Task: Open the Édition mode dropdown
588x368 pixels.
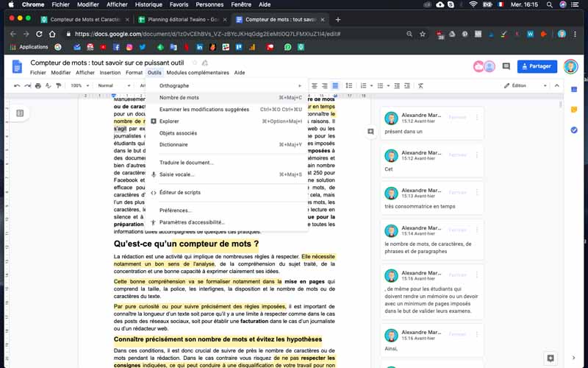Action: [526, 85]
